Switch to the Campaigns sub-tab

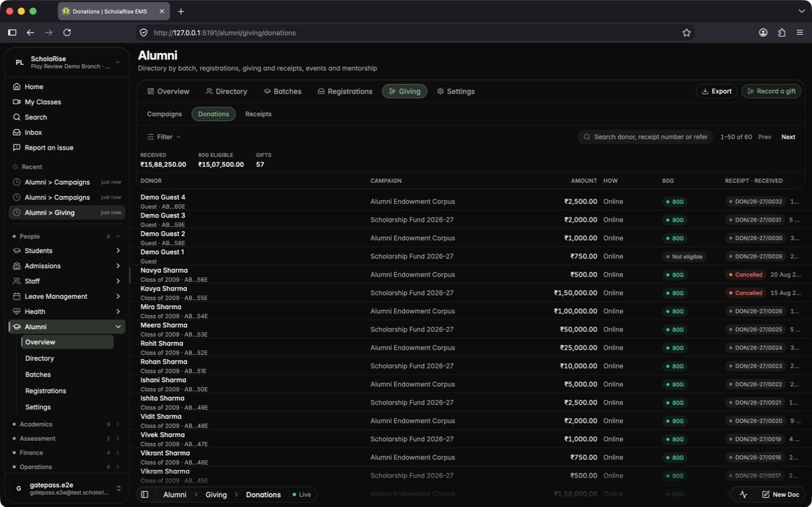(x=165, y=114)
